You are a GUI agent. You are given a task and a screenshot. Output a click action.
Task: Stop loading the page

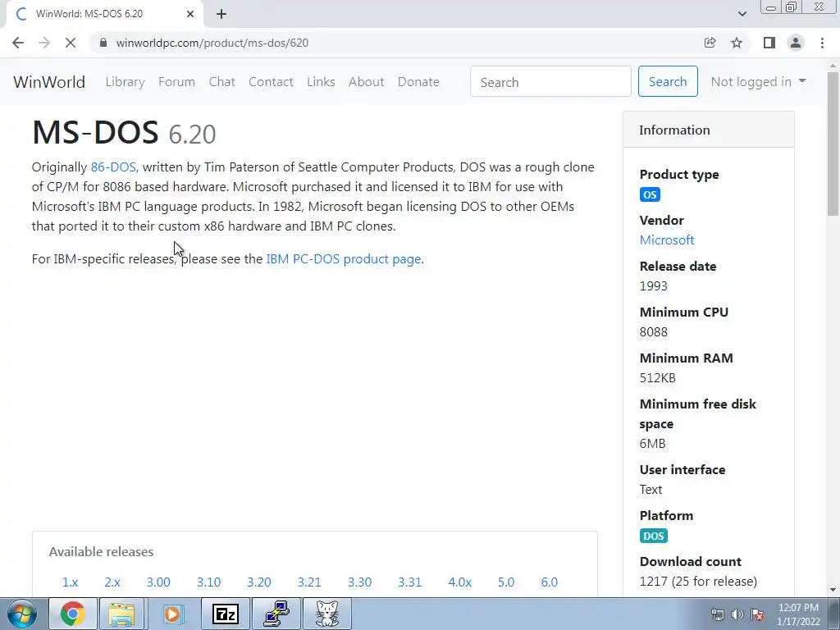tap(71, 43)
